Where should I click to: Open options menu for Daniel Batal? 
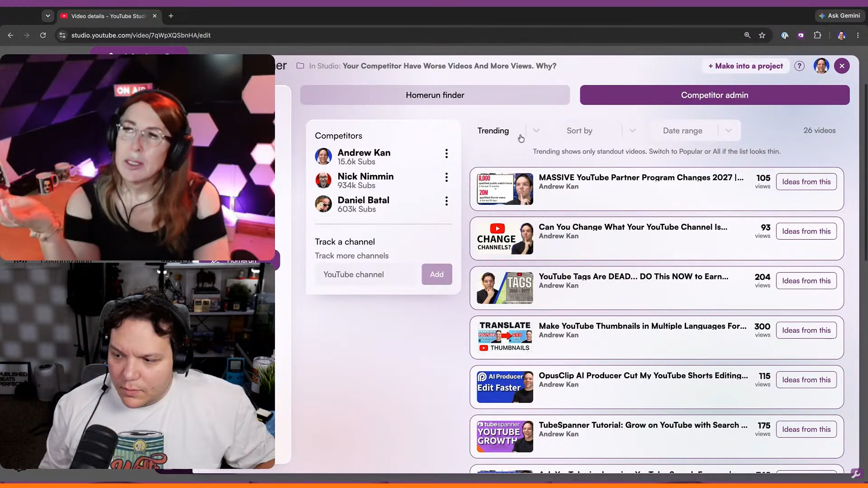tap(446, 201)
